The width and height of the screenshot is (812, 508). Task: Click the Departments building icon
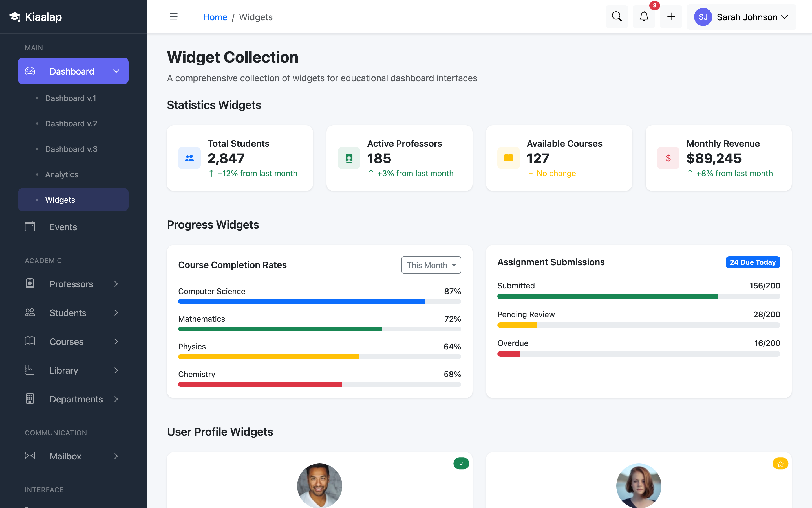(30, 399)
